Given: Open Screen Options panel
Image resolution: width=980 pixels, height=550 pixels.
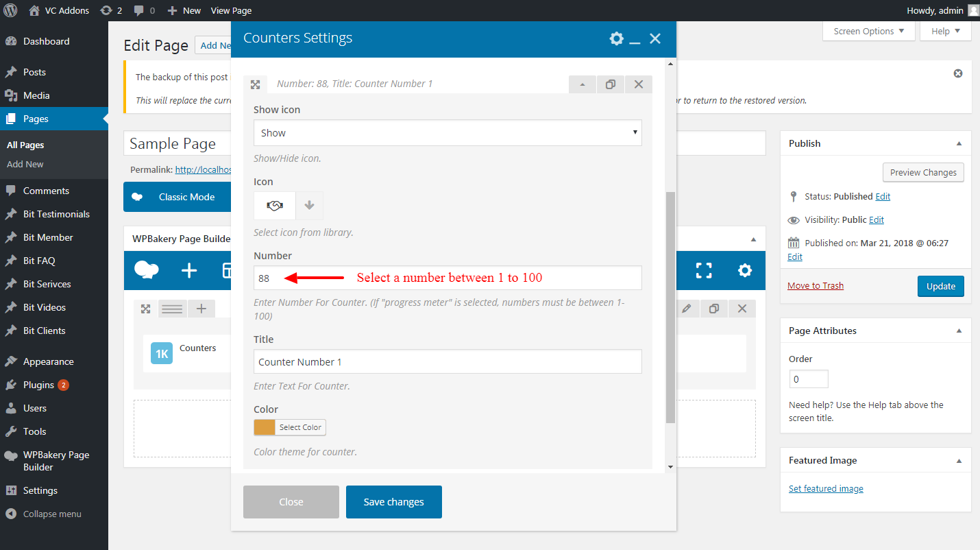Looking at the screenshot, I should coord(868,32).
